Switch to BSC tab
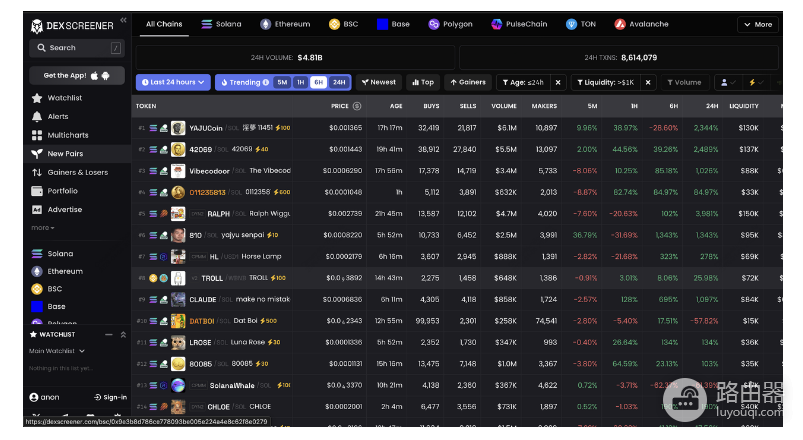The width and height of the screenshot is (803, 440). pos(343,24)
